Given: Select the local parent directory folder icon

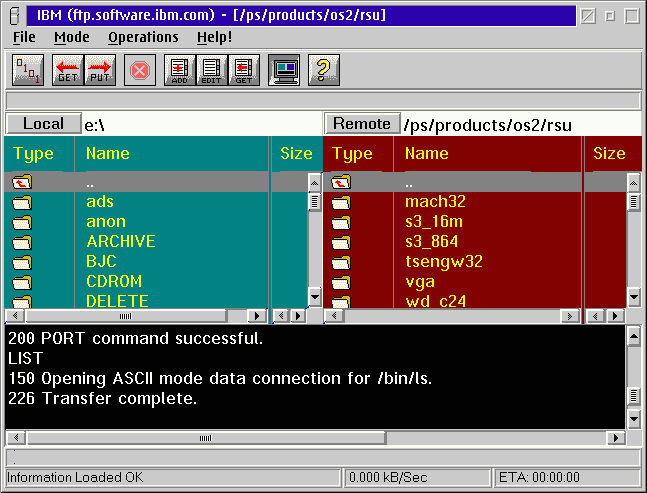Looking at the screenshot, I should point(22,182).
